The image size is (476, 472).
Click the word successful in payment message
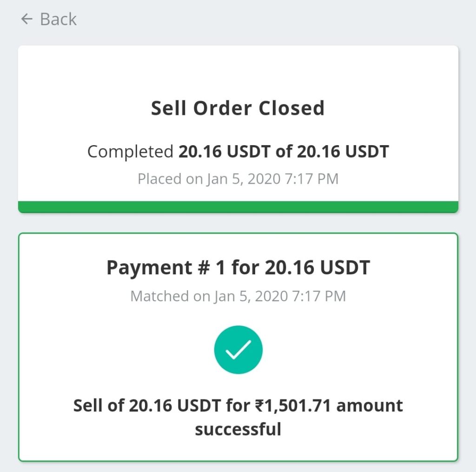(238, 429)
